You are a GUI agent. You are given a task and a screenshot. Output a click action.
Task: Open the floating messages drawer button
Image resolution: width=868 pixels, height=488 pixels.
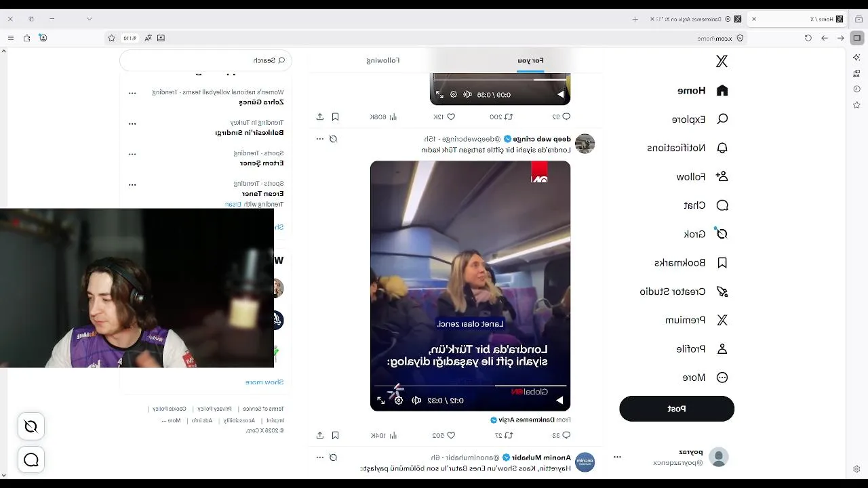[x=31, y=460]
